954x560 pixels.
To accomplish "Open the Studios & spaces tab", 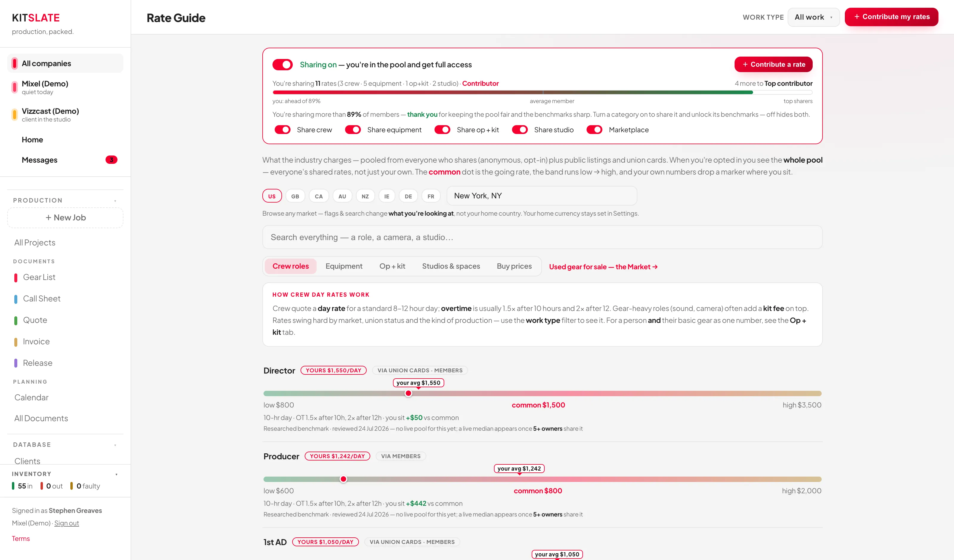I will [451, 266].
